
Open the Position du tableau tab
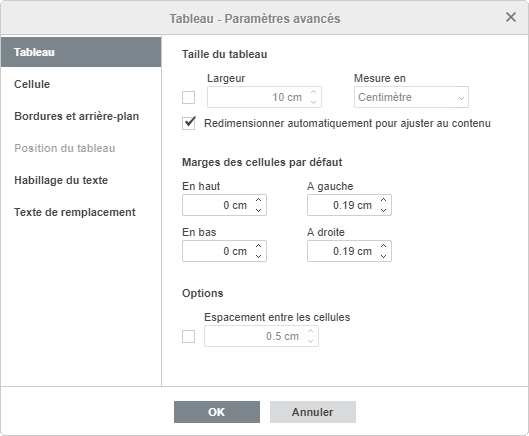tap(81, 148)
